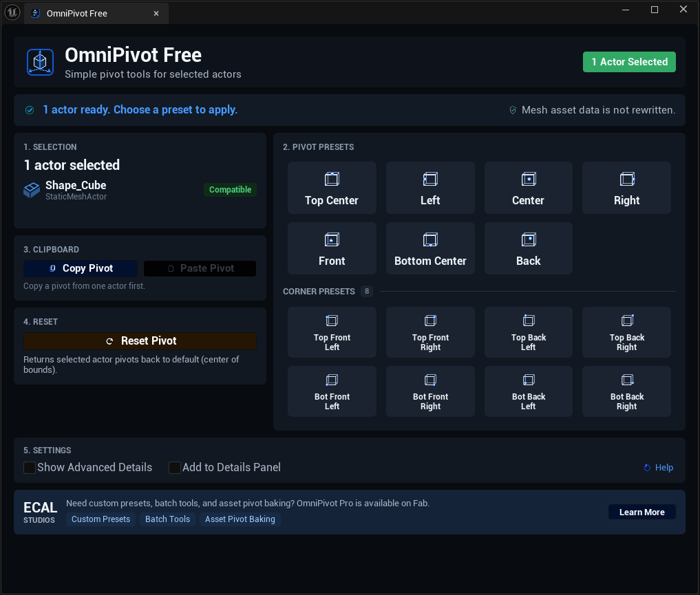Image resolution: width=700 pixels, height=595 pixels.
Task: Click the Asset Pivot Baking tag
Action: click(240, 519)
